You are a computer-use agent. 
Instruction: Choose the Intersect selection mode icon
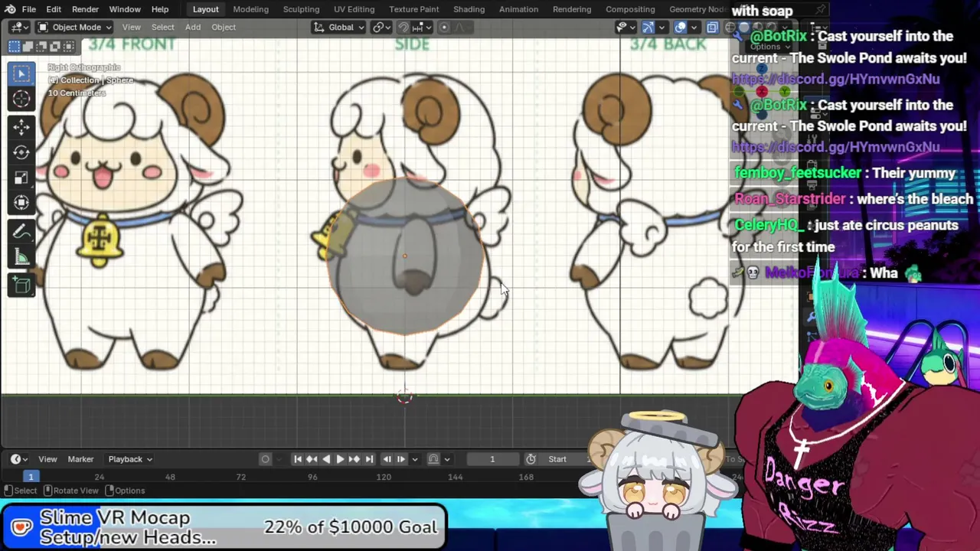[x=68, y=47]
